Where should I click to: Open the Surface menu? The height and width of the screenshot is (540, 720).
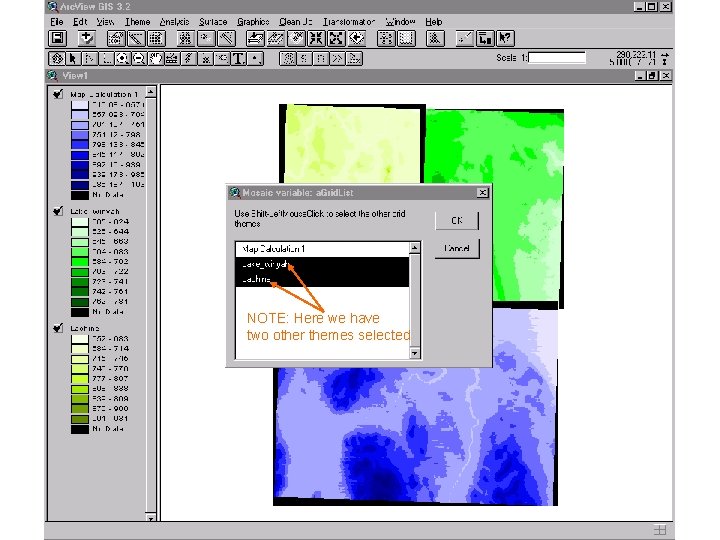[213, 22]
